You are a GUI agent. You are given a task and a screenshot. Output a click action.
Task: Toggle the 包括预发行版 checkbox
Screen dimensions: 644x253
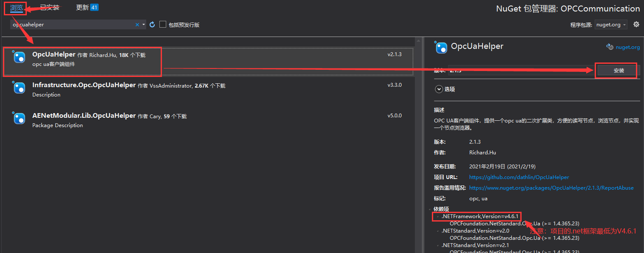click(x=163, y=25)
